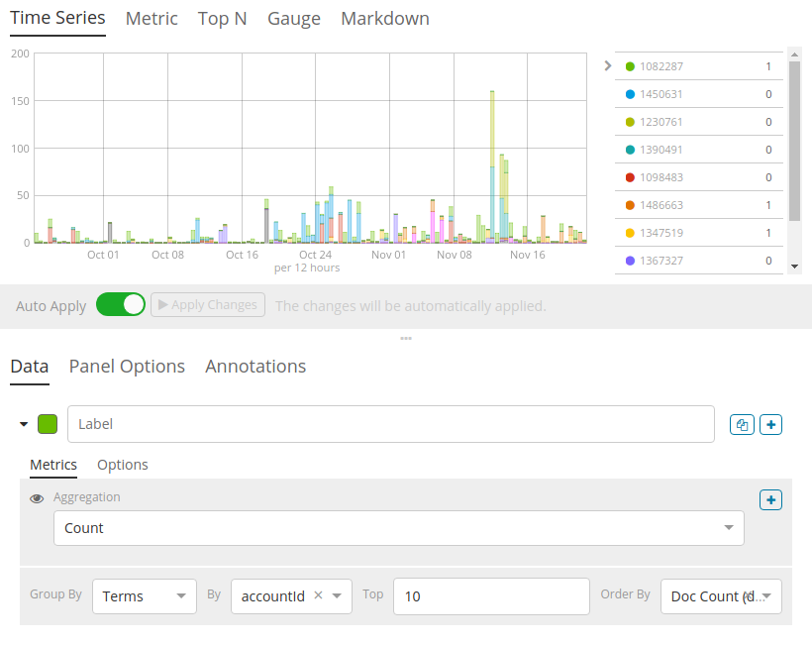
Task: Click the series Label input field
Action: [390, 424]
